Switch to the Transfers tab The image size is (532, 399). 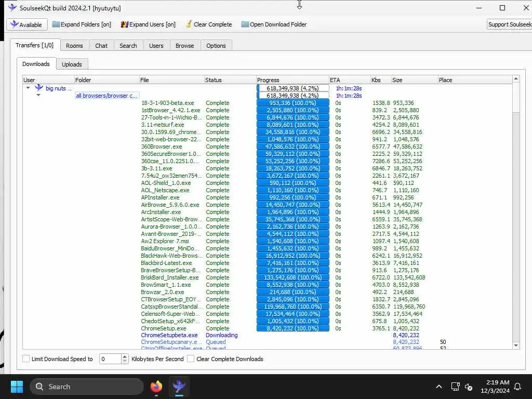click(34, 45)
